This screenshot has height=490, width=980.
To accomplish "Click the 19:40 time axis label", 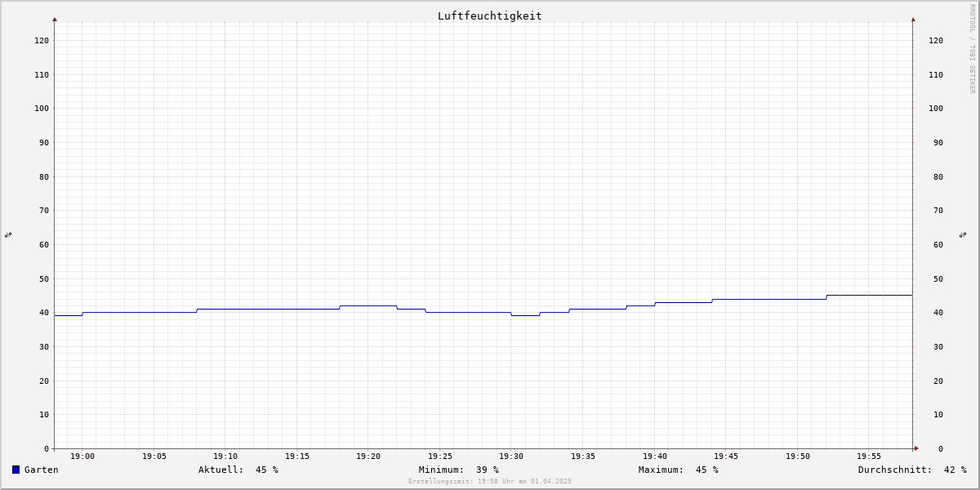I will tap(655, 457).
